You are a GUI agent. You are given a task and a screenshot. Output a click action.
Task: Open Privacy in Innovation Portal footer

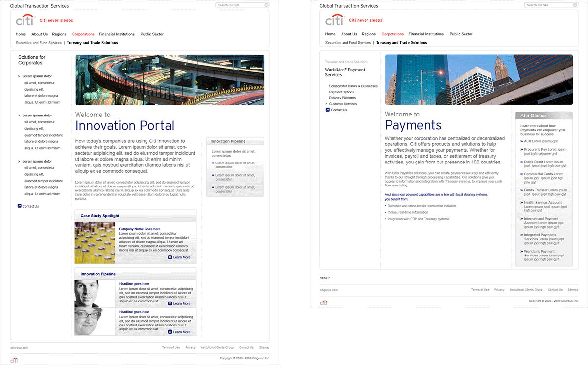(190, 347)
